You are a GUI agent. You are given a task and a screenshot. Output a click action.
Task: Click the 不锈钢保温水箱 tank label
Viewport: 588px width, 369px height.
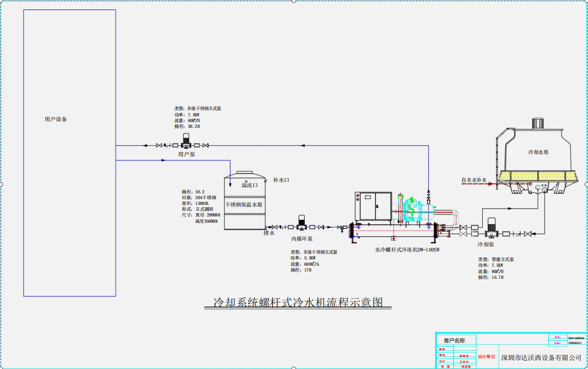tap(244, 204)
